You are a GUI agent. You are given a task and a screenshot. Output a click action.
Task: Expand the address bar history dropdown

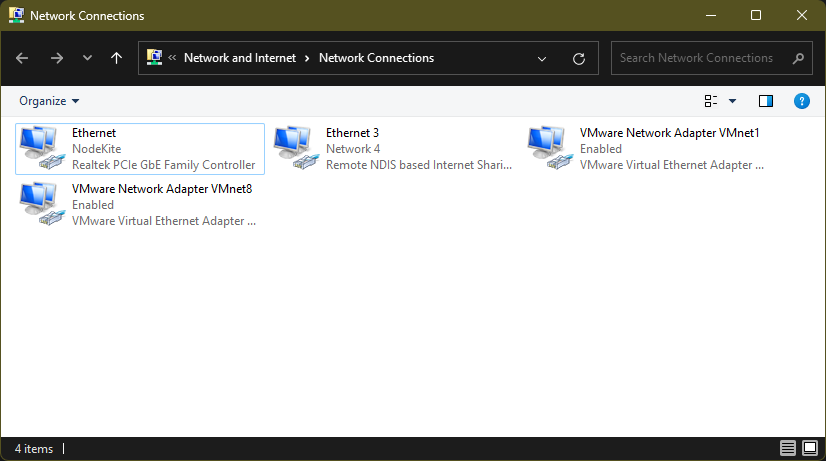[x=542, y=58]
